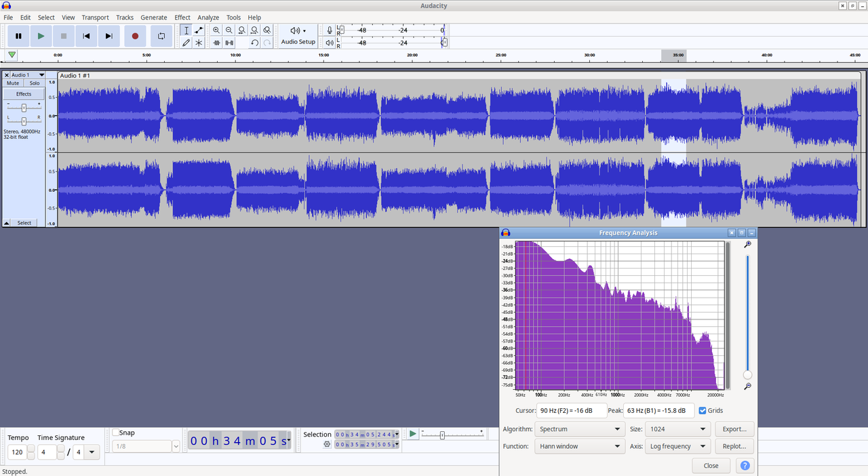Click the Zoom Toggle icon
Image resolution: width=868 pixels, height=476 pixels.
267,31
